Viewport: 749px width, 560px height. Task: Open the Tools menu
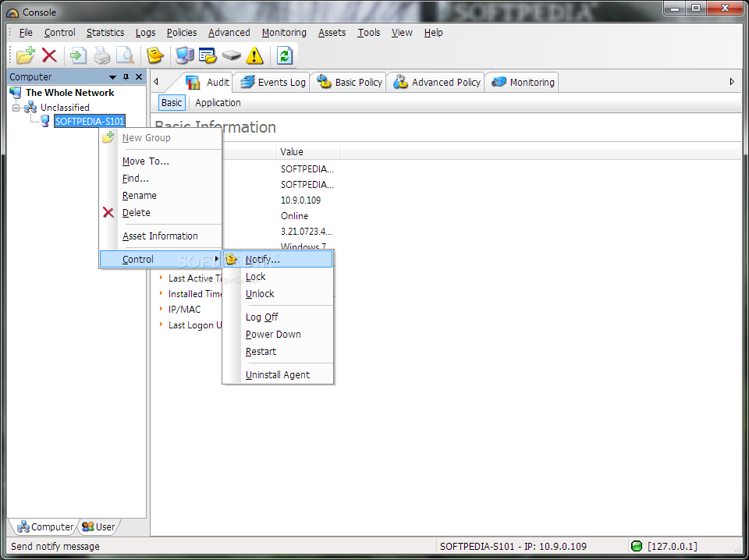(x=369, y=33)
